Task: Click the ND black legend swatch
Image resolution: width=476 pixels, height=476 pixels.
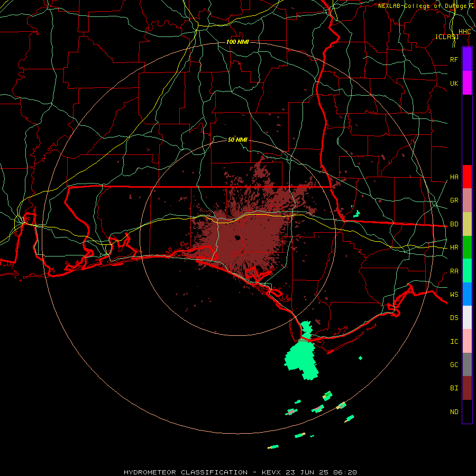Action: [x=467, y=411]
